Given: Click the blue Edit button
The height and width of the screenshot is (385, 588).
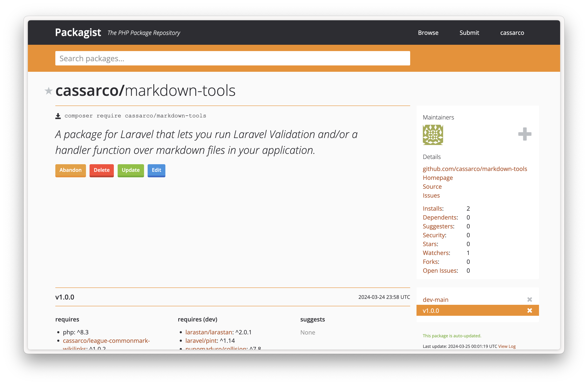Looking at the screenshot, I should [x=156, y=170].
